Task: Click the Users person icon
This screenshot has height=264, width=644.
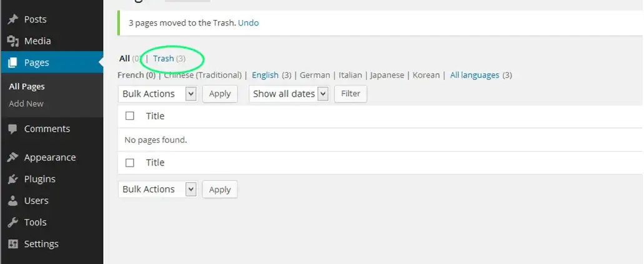Action: (12, 201)
